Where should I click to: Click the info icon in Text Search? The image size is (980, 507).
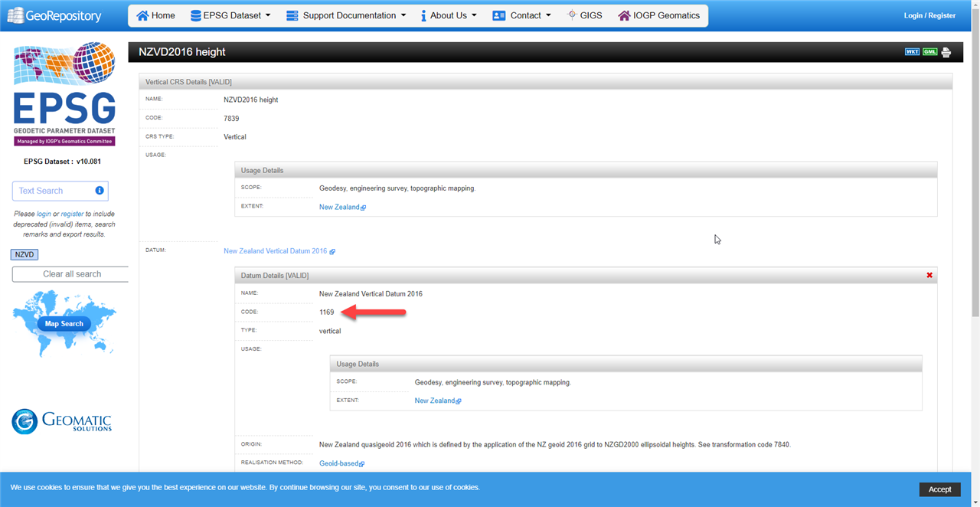pos(100,191)
